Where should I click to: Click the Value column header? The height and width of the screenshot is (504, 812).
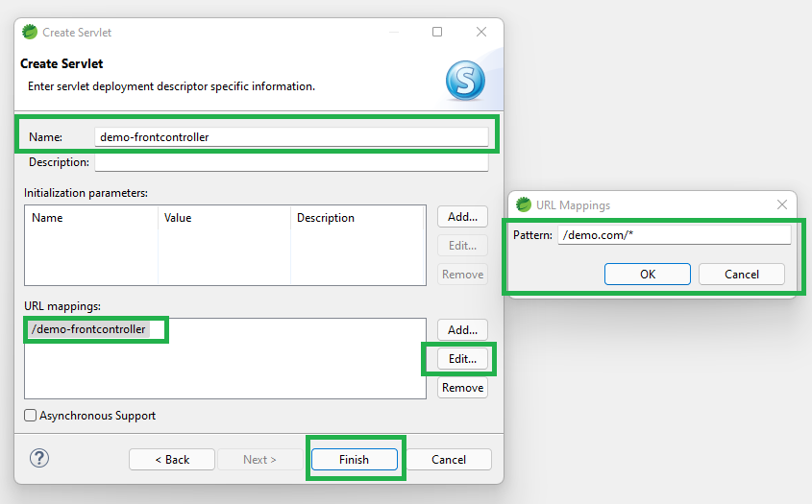224,218
